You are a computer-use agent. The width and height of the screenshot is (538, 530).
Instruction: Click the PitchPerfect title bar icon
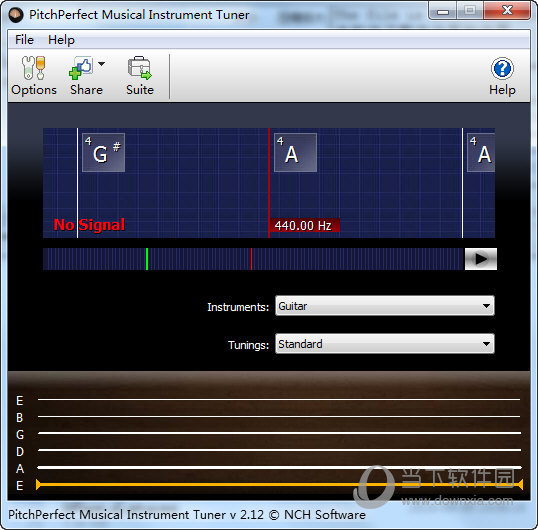pos(16,15)
